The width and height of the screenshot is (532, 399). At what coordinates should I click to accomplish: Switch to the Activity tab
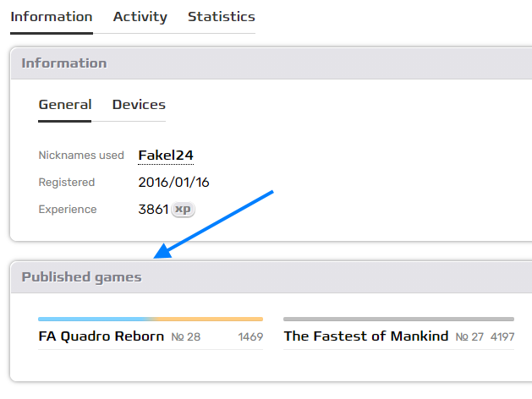click(x=140, y=17)
